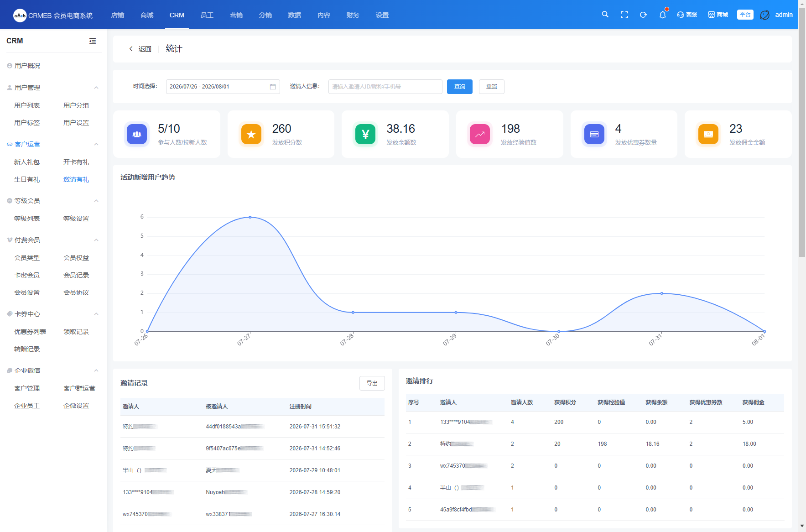
Task: Open the 数据 top menu
Action: point(295,15)
